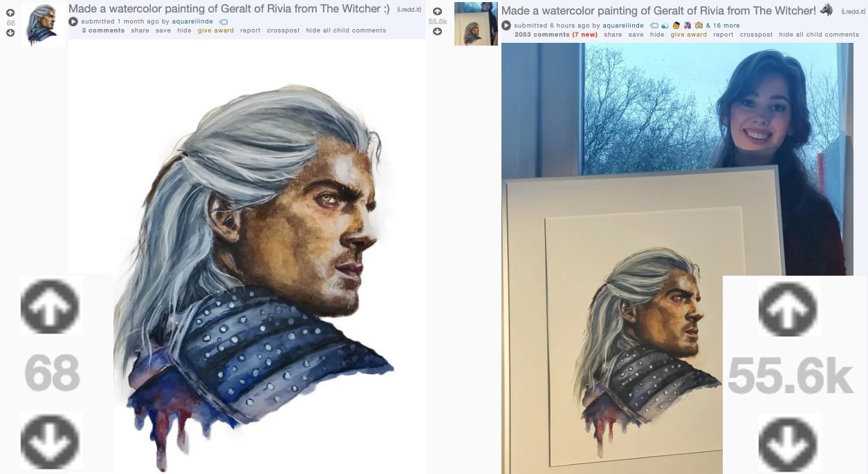Click crosspost on the left post
This screenshot has height=474, width=868.
click(284, 30)
